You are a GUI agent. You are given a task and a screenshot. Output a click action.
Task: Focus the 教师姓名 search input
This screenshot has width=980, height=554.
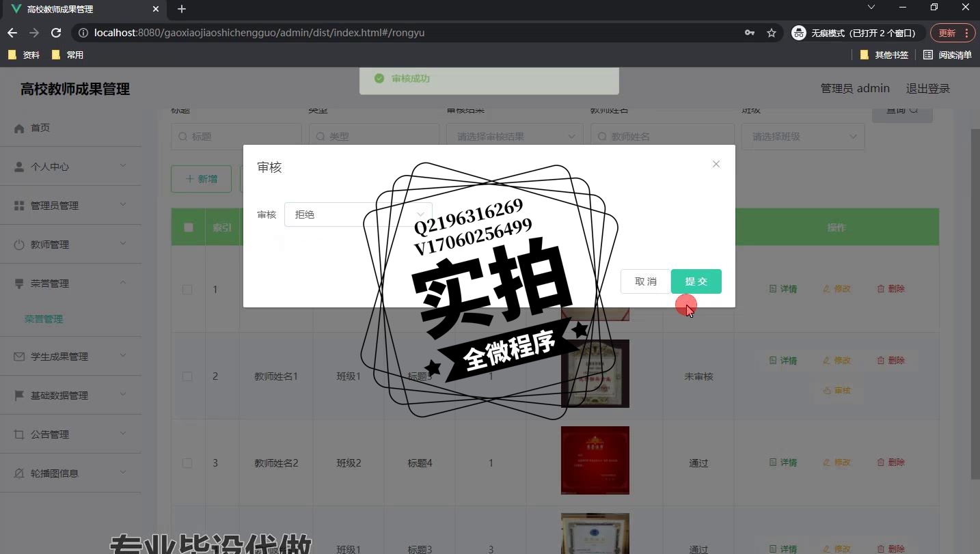pos(662,137)
